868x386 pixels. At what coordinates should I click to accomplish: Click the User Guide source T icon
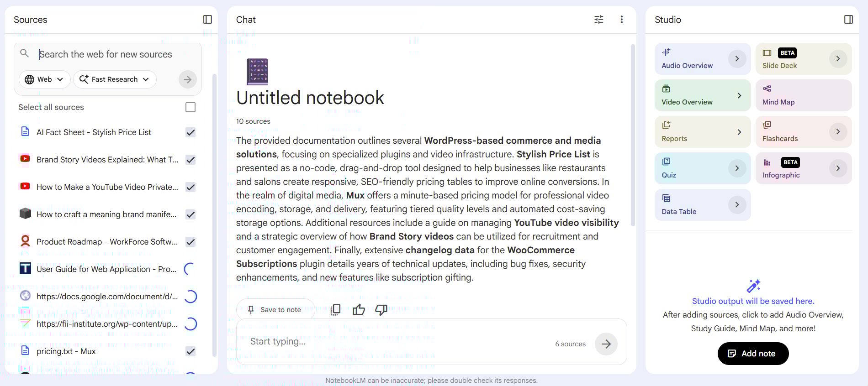[26, 268]
